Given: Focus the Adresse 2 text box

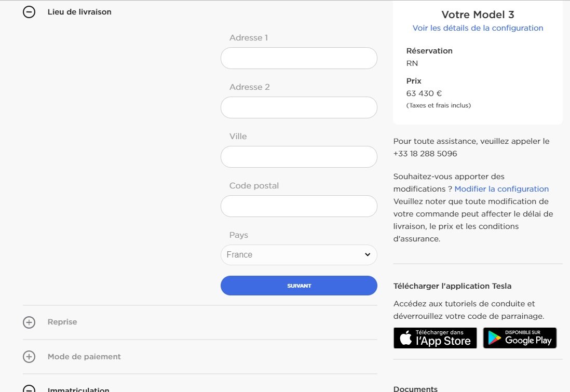Looking at the screenshot, I should pos(298,107).
